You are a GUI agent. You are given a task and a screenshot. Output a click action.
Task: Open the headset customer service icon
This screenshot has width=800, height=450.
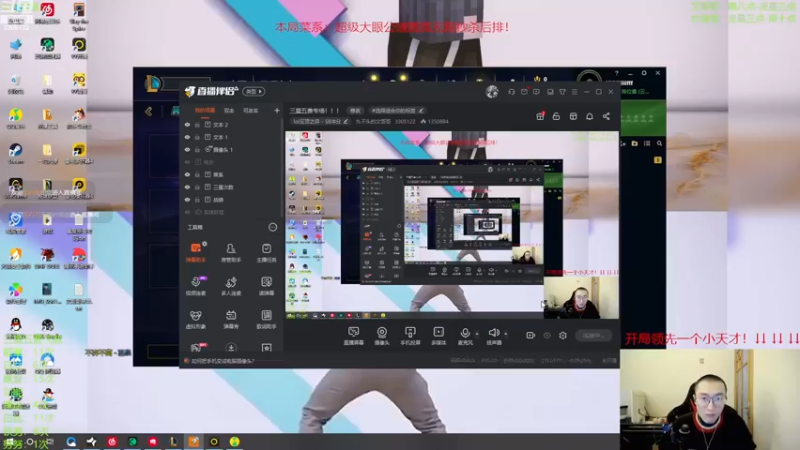[x=511, y=92]
